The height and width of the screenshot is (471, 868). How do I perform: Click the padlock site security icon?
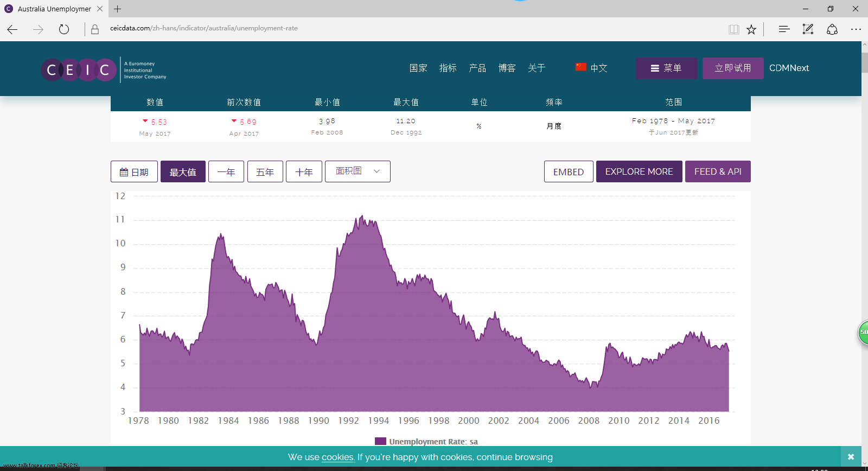95,29
